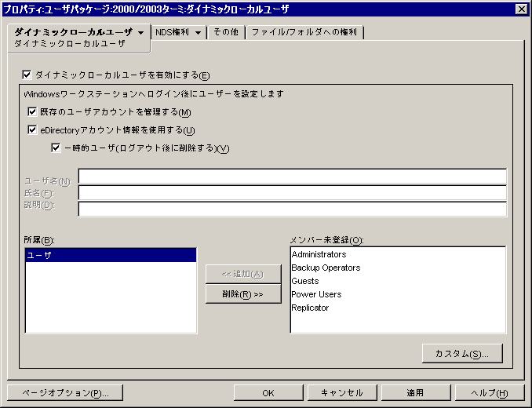Click the 説明 input field

(293, 209)
